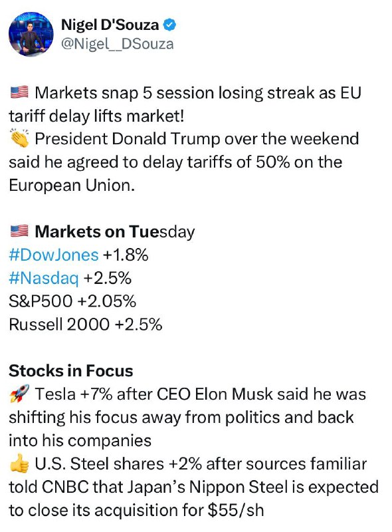Click the Russell 2000 +2.5% line
The image size is (392, 532).
pyautogui.click(x=86, y=324)
